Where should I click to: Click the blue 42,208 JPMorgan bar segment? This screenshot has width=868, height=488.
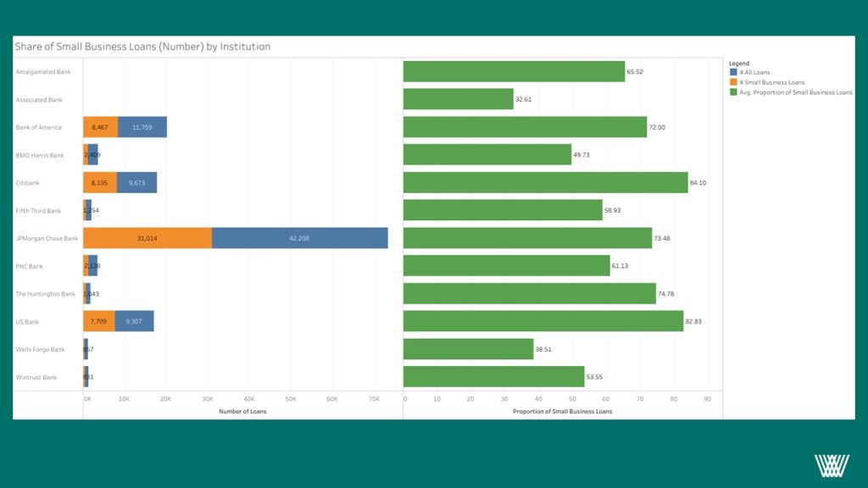(x=299, y=238)
